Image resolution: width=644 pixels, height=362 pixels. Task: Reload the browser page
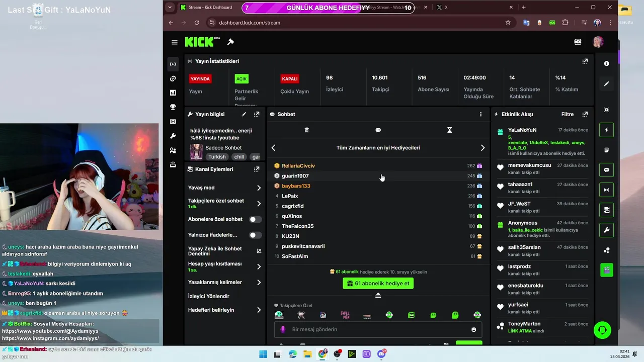point(197,23)
